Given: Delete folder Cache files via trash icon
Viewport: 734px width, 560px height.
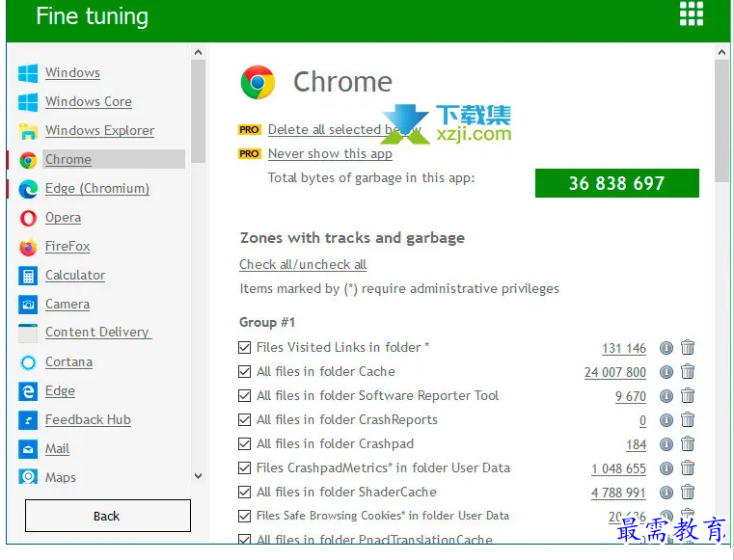Looking at the screenshot, I should point(688,371).
